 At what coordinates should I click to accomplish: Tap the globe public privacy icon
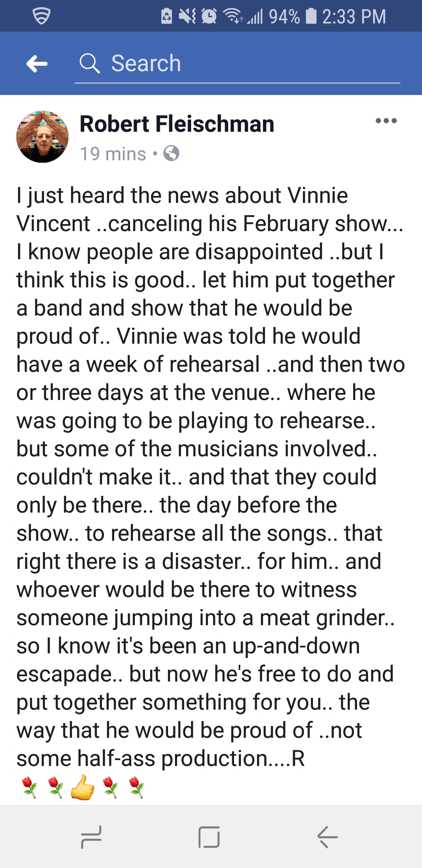point(171,153)
